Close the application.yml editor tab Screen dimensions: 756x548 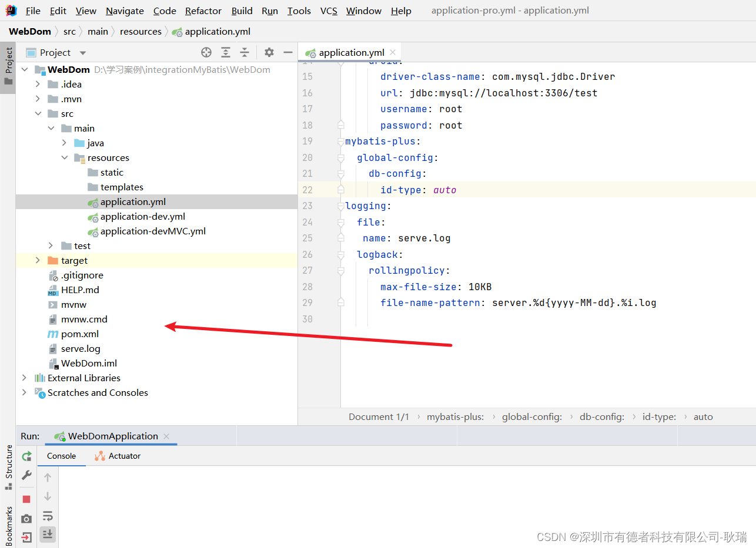coord(393,52)
